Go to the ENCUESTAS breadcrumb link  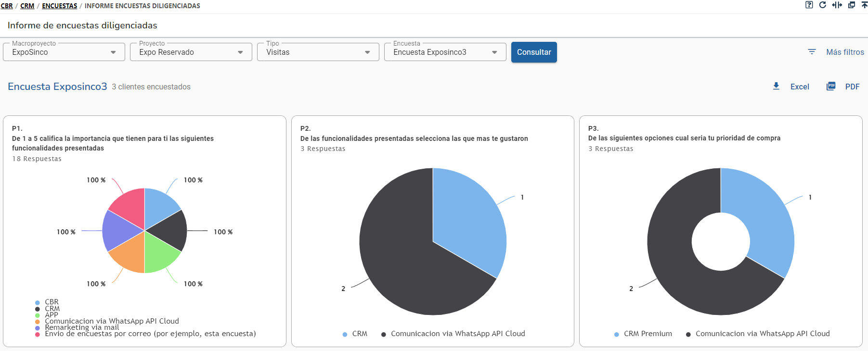click(x=59, y=6)
